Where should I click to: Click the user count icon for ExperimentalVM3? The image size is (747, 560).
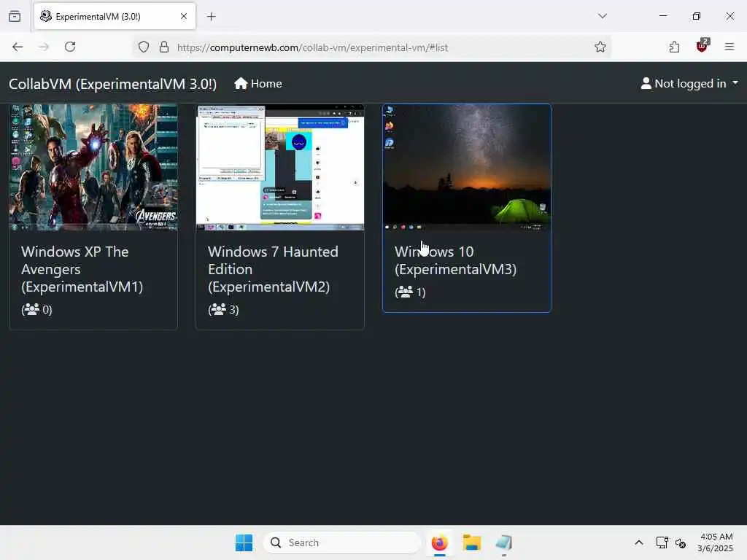405,292
